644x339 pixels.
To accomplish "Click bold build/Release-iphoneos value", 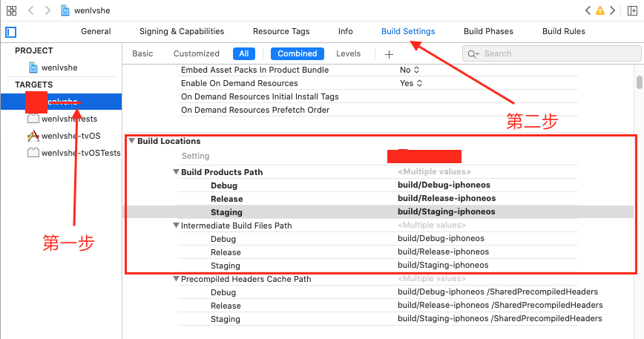I will 447,198.
